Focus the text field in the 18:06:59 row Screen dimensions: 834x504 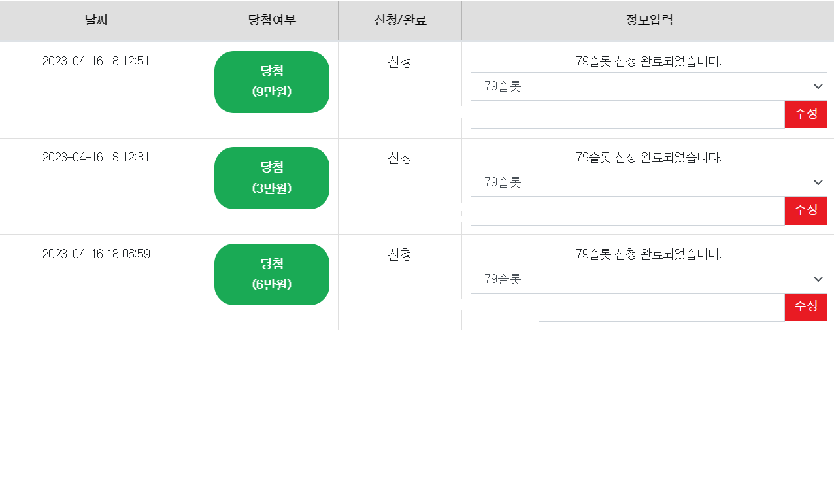627,307
